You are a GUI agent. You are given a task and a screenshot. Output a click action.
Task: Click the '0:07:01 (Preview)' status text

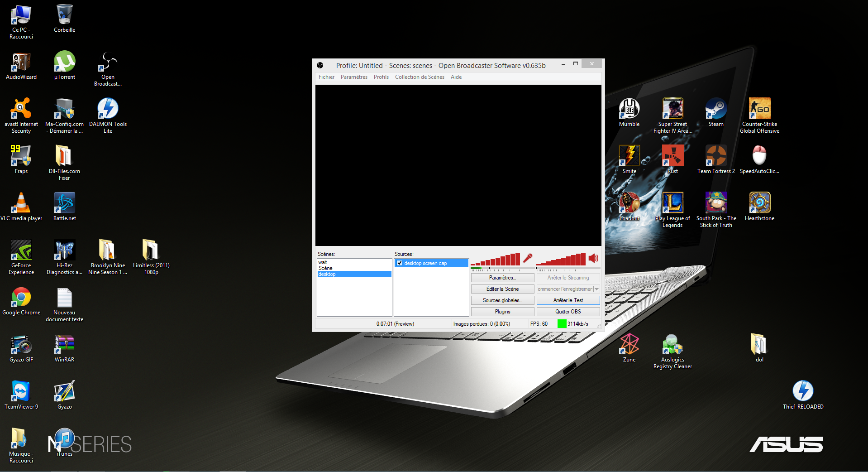pyautogui.click(x=395, y=324)
